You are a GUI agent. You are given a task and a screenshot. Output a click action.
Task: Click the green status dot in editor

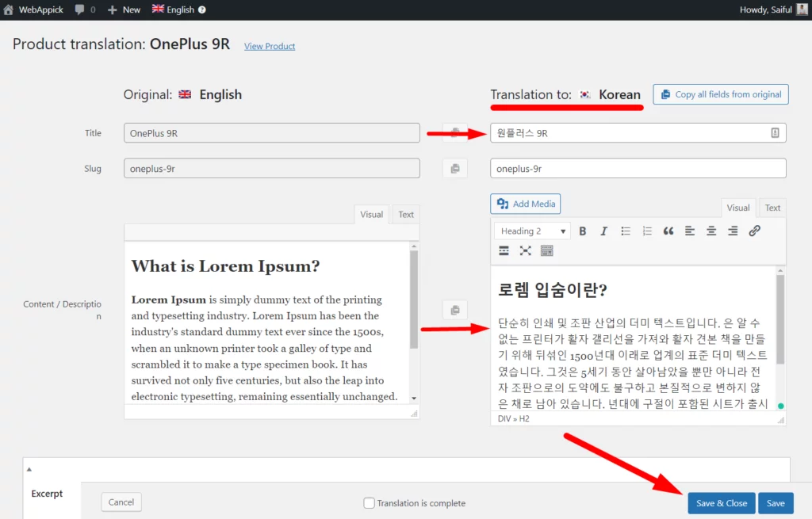pos(781,406)
